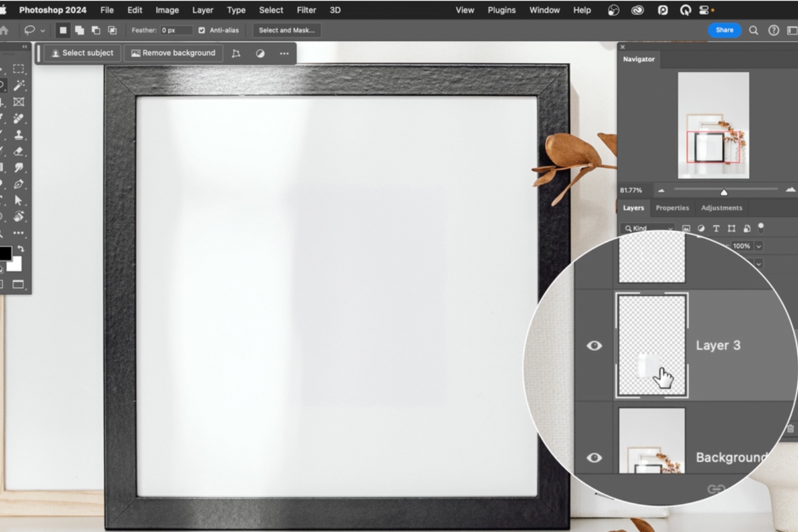Open the Filter menu
This screenshot has width=798, height=532.
click(x=306, y=10)
